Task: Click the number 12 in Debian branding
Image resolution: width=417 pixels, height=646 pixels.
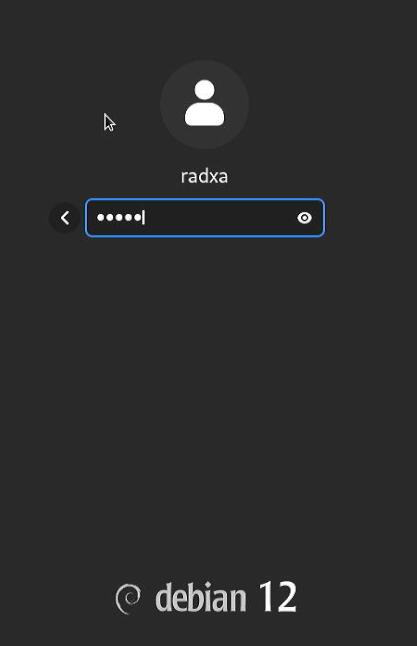Action: (x=277, y=597)
